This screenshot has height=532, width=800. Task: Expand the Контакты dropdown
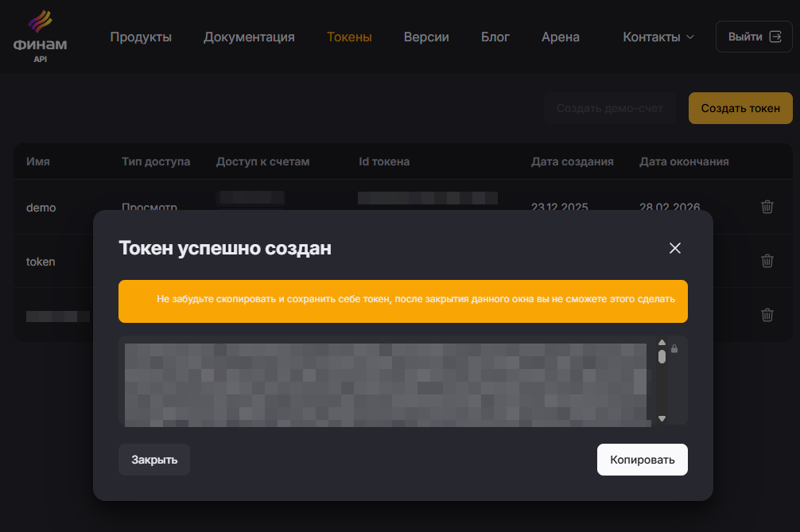[x=658, y=36]
